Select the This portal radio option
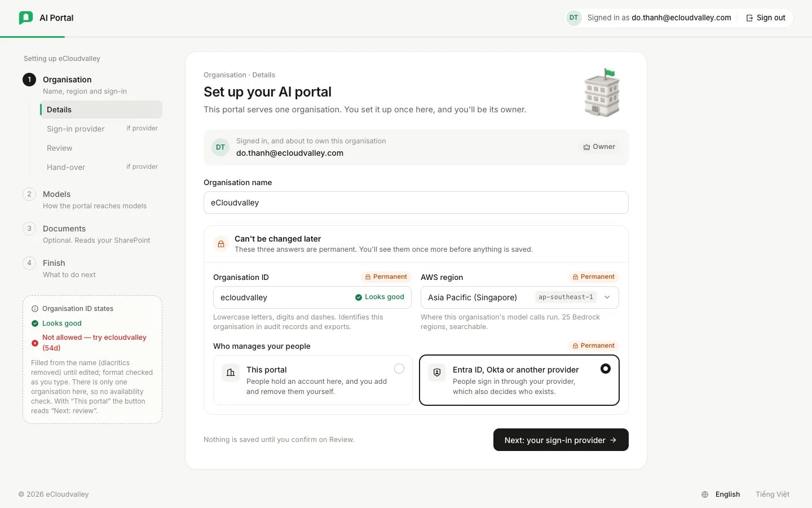Viewport: 812px width, 508px height. tap(399, 369)
